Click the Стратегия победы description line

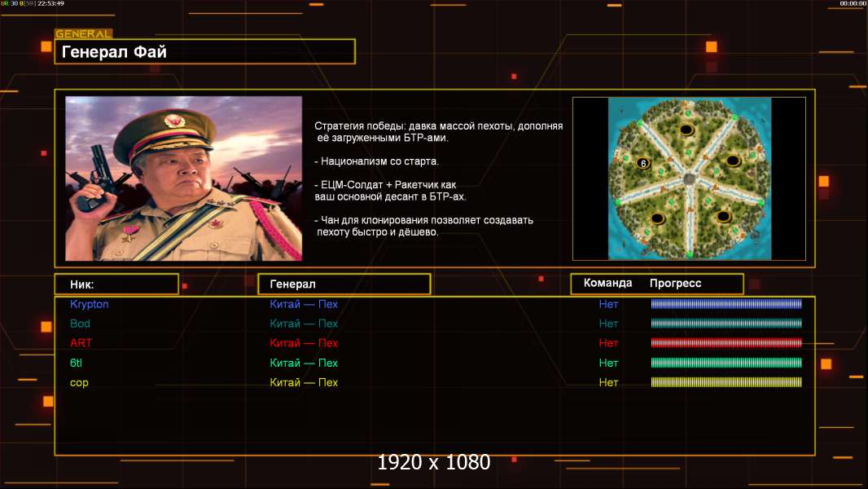[438, 132]
